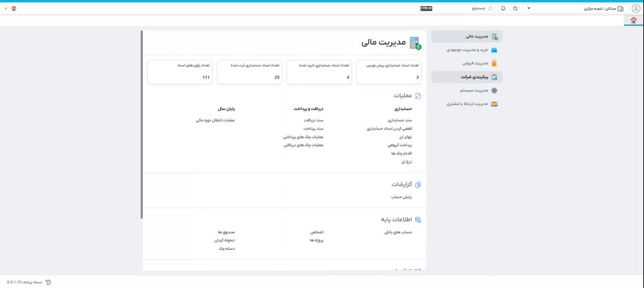
Task: Open حساب های بانکی link
Action: [x=398, y=232]
